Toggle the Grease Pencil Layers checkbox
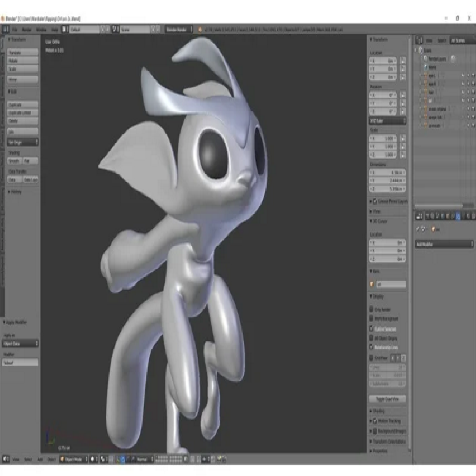Viewport: 476px width, 476px height. [x=375, y=201]
